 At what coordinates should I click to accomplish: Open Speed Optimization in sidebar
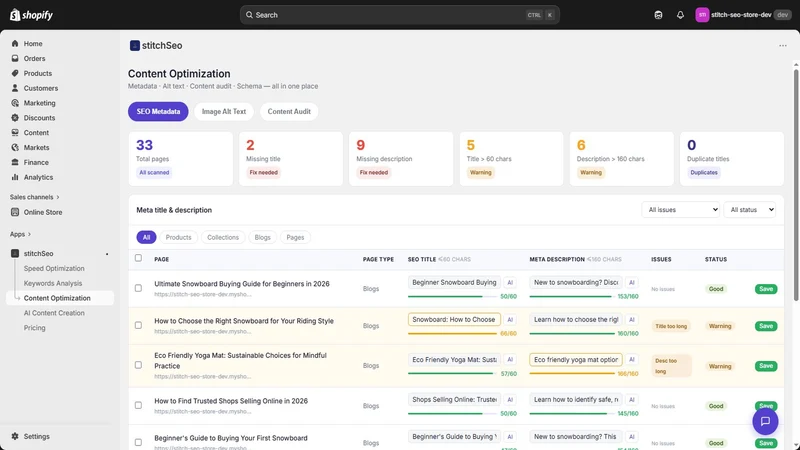pos(54,268)
